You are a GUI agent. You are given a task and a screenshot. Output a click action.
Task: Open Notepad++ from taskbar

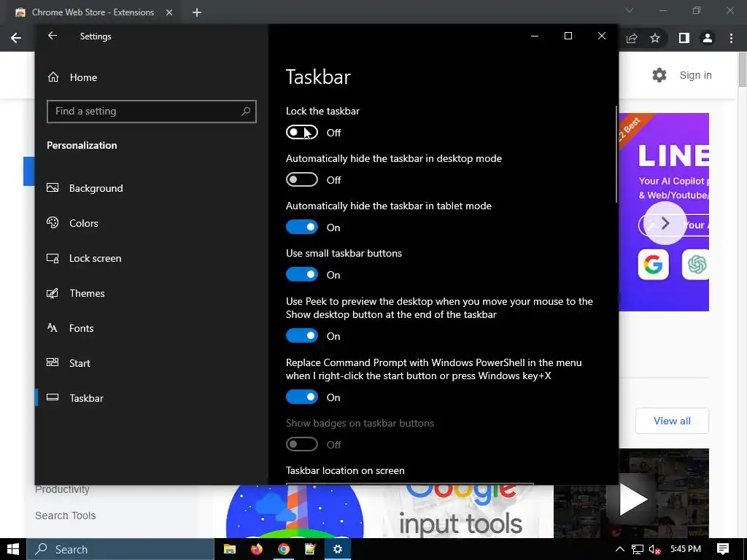pyautogui.click(x=310, y=549)
